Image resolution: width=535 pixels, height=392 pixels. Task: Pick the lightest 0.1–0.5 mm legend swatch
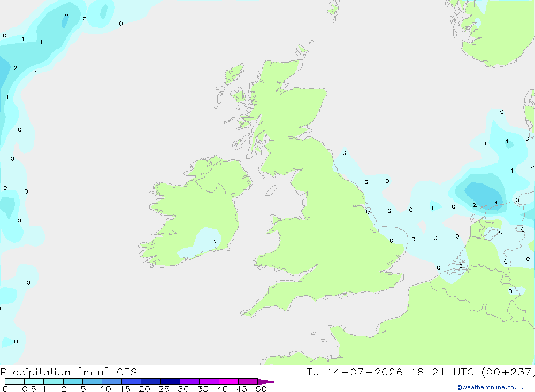(x=14, y=381)
